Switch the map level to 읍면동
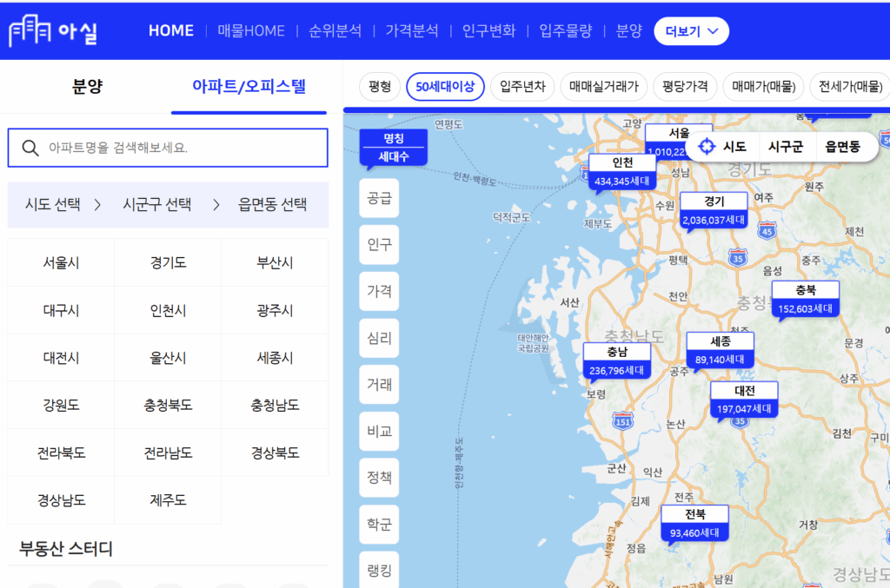 click(x=840, y=147)
